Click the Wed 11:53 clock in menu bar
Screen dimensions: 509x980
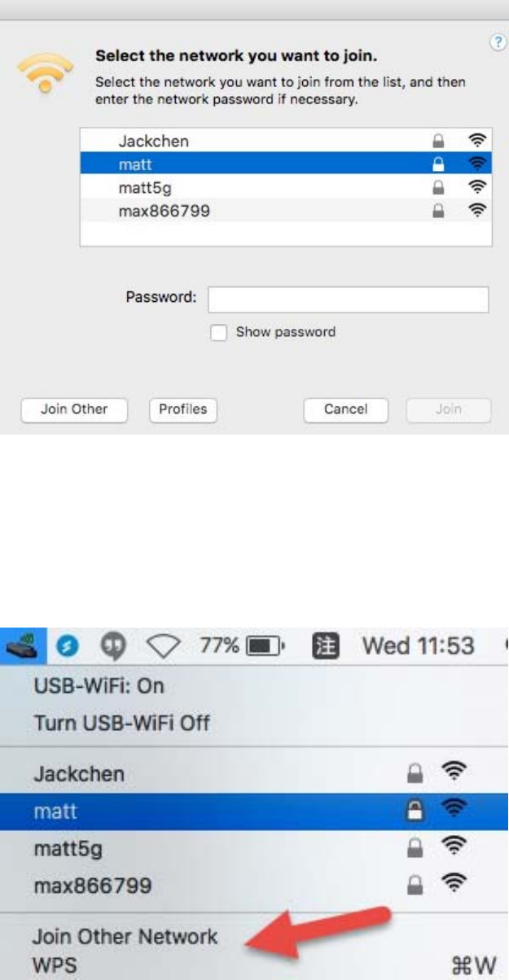click(419, 648)
